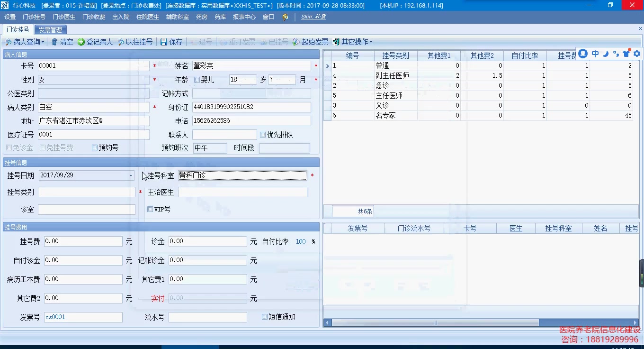Open the 门诊收费 menu

pyautogui.click(x=94, y=17)
